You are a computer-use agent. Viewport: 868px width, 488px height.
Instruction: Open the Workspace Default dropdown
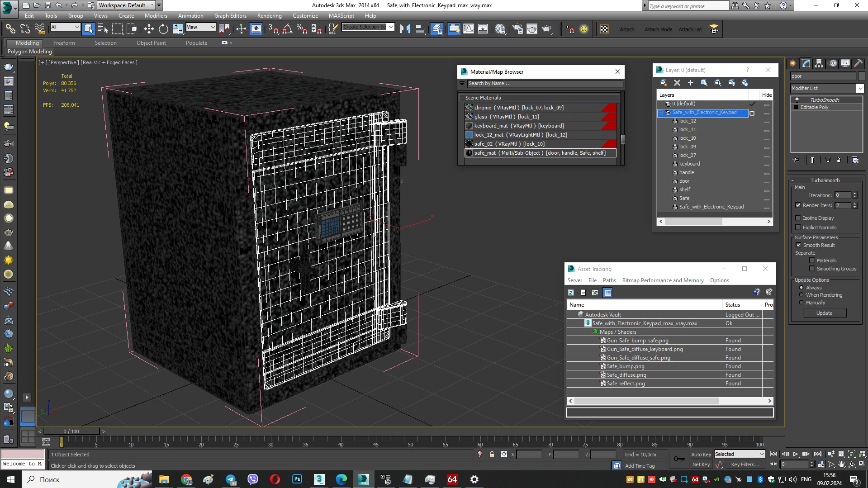126,5
